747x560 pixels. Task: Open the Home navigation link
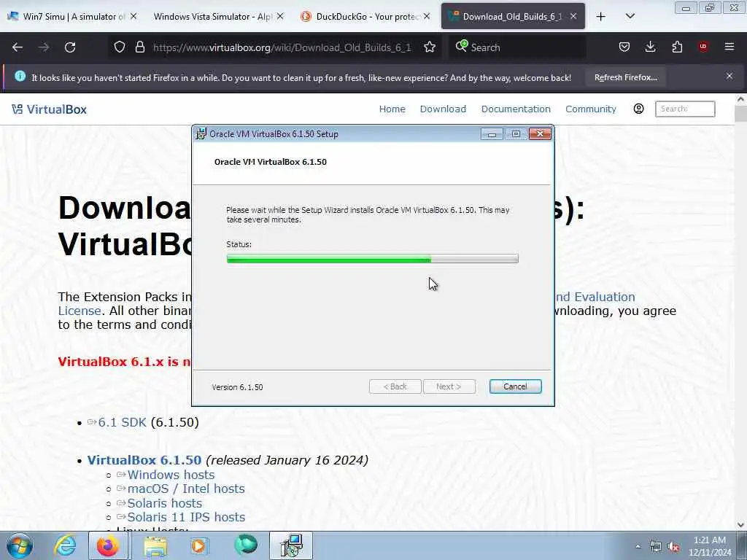point(392,109)
